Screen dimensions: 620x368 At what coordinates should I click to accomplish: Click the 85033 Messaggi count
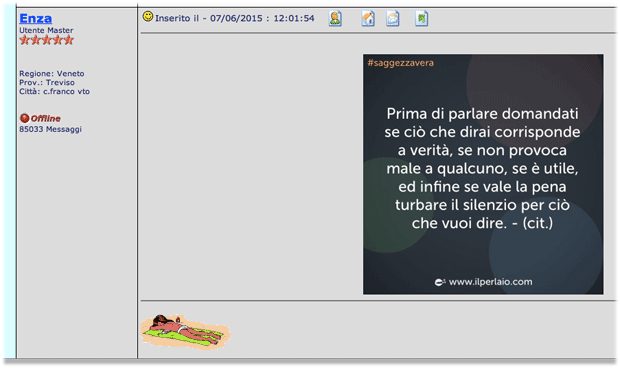[50, 129]
